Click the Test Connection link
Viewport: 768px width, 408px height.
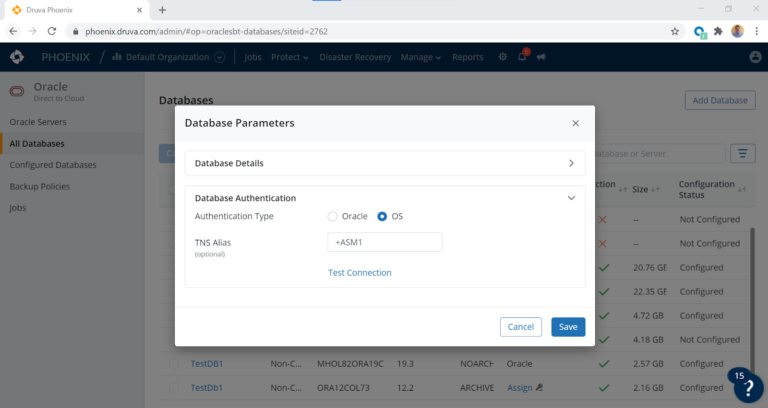click(x=359, y=273)
